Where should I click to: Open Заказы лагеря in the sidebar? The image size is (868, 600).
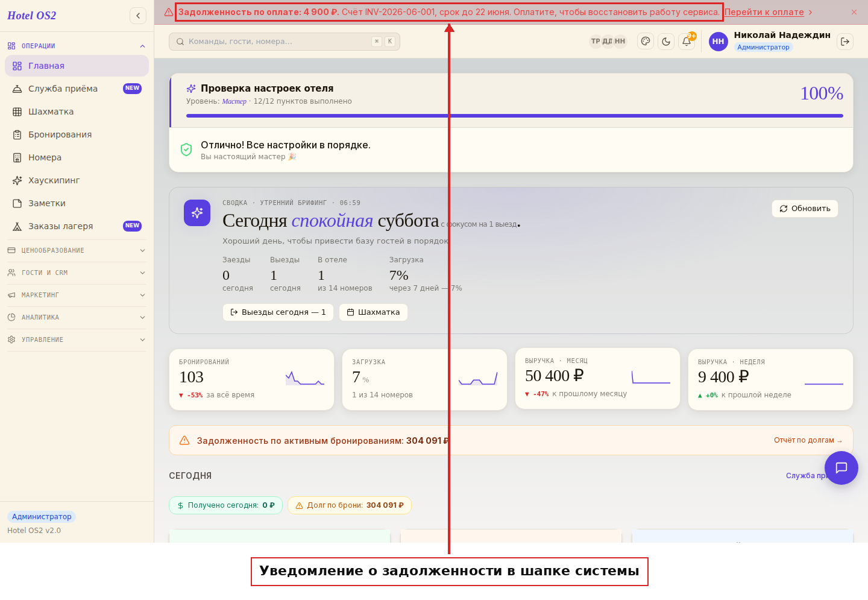tap(77, 226)
